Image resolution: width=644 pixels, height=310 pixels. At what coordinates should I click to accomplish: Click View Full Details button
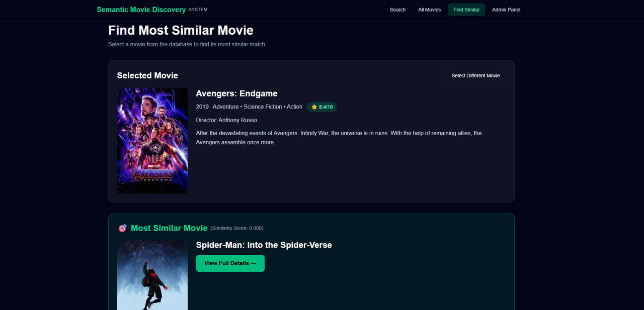pos(230,263)
